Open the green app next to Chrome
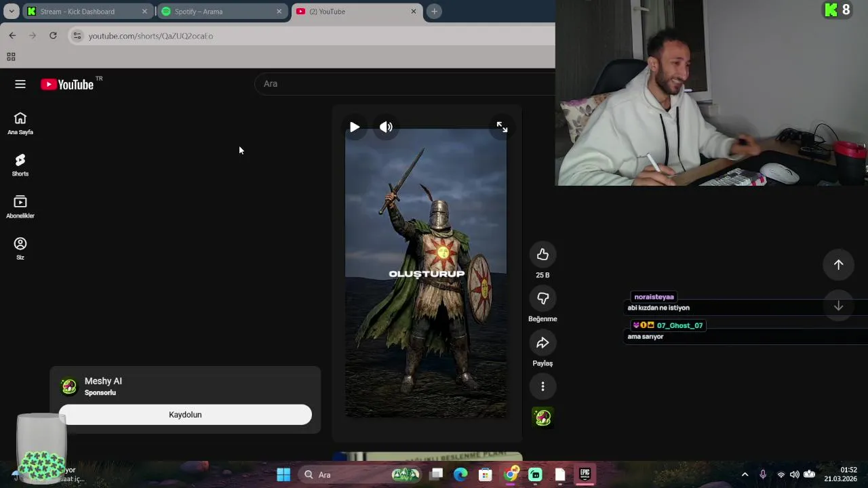Screen dimensions: 868x488 [x=535, y=474]
